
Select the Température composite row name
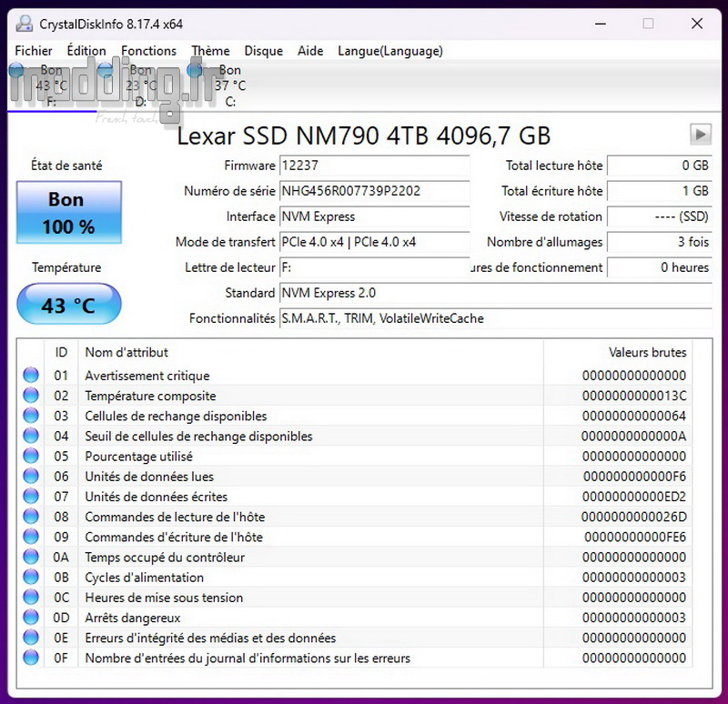(x=150, y=396)
